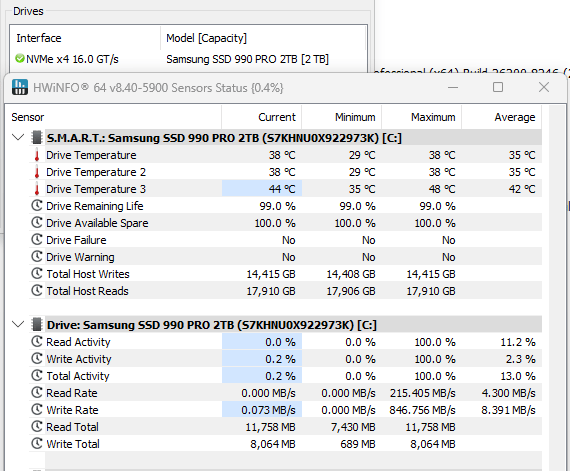Screen dimensions: 570x471
Task: Select the Total Activity row
Action: [285, 376]
